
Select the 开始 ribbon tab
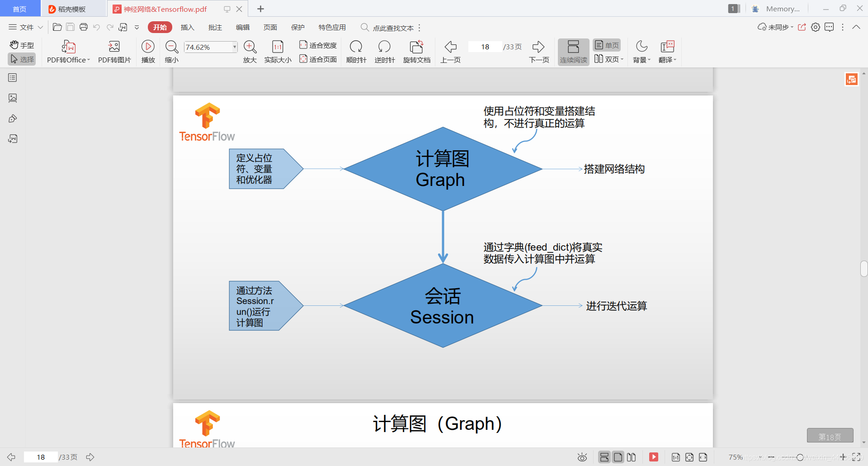pos(160,27)
